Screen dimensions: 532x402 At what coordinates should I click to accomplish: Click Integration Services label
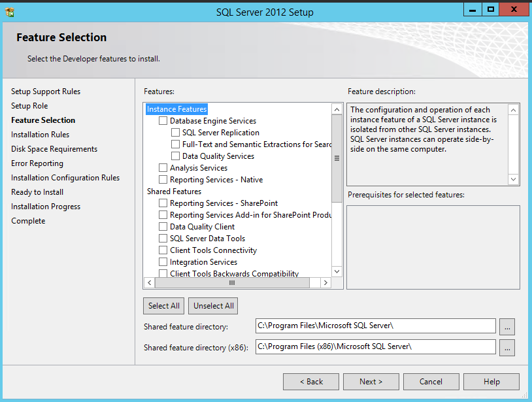click(x=203, y=262)
